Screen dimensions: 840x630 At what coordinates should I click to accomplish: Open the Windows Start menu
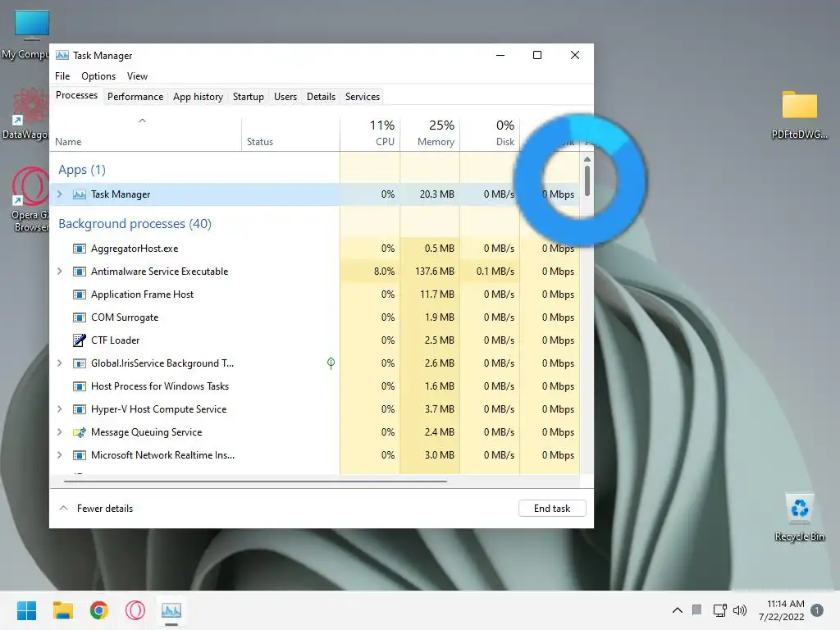(x=27, y=610)
